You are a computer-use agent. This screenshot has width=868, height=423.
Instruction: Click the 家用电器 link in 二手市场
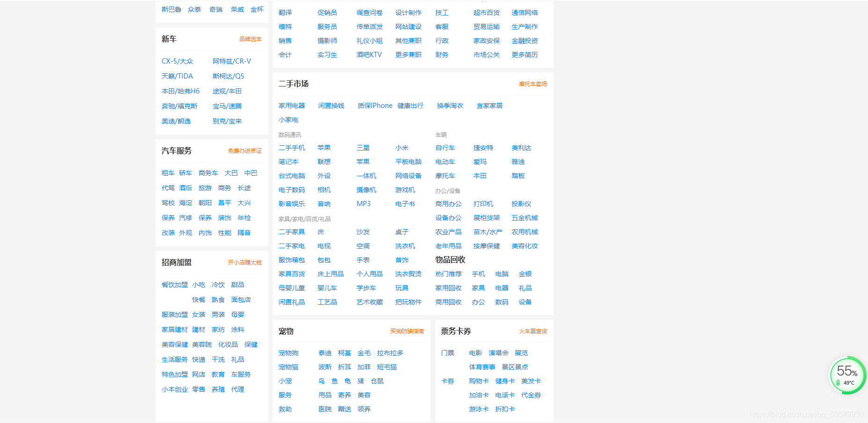pyautogui.click(x=292, y=106)
